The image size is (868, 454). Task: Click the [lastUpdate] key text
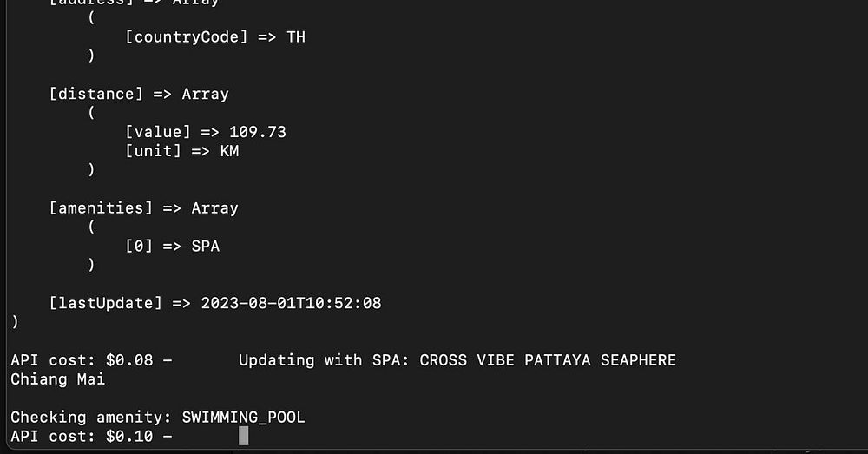tap(106, 303)
